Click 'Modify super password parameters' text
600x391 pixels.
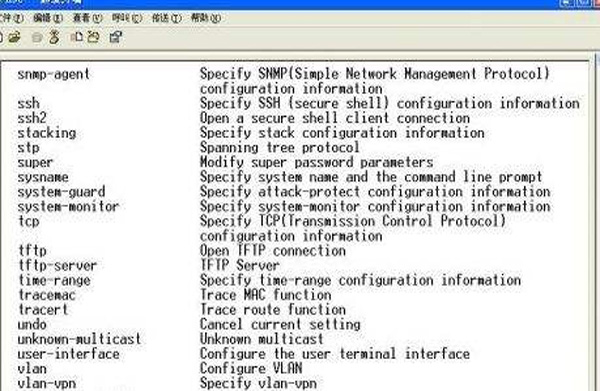pos(316,163)
